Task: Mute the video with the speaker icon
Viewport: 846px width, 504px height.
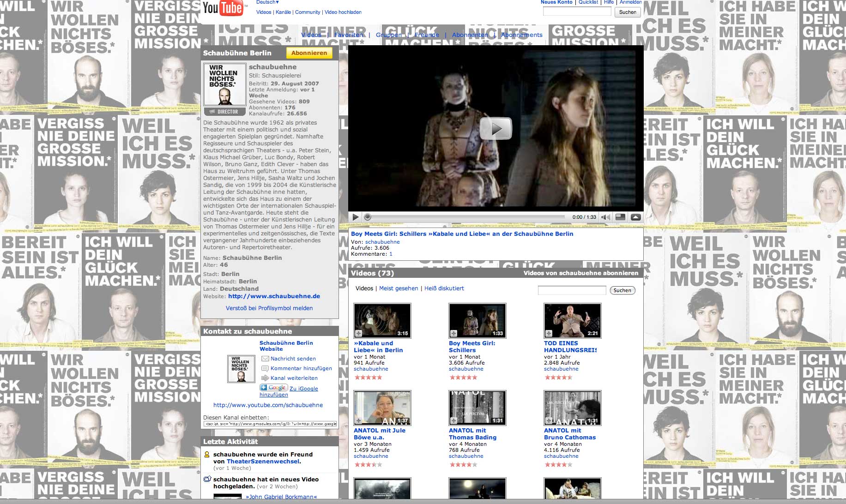Action: [605, 217]
